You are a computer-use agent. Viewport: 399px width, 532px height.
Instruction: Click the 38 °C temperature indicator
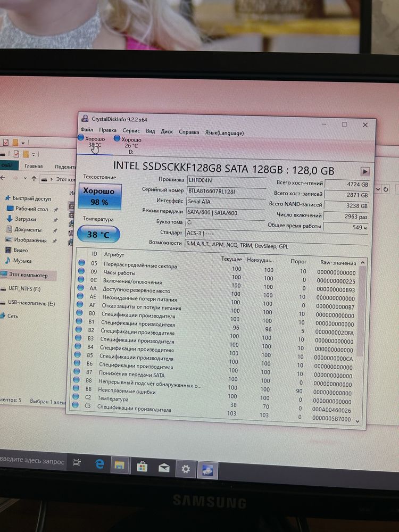coord(98,235)
